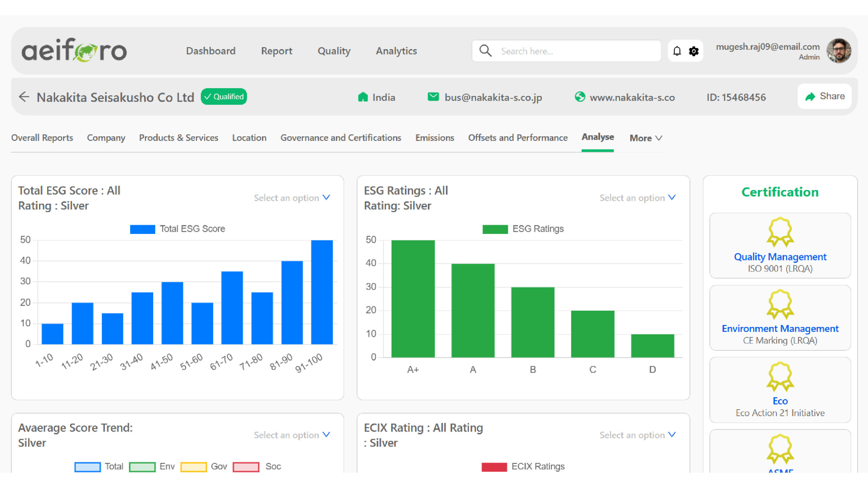
Task: Open Average Score Trend option dropdown
Action: pos(292,435)
